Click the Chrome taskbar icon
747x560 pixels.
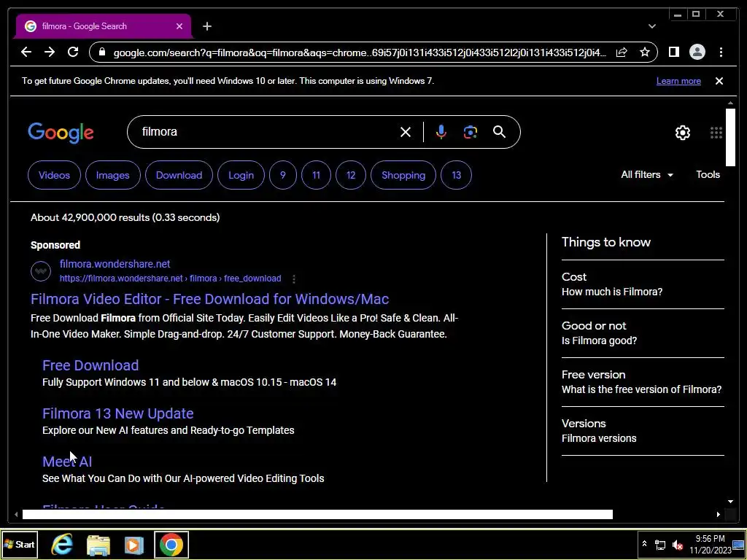pyautogui.click(x=171, y=544)
